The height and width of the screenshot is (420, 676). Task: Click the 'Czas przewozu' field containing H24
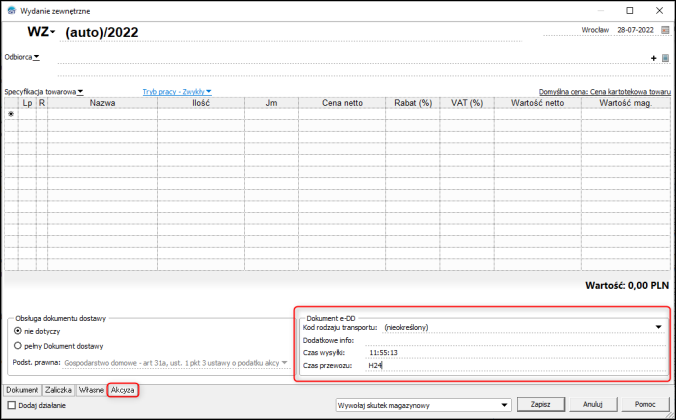pyautogui.click(x=515, y=366)
